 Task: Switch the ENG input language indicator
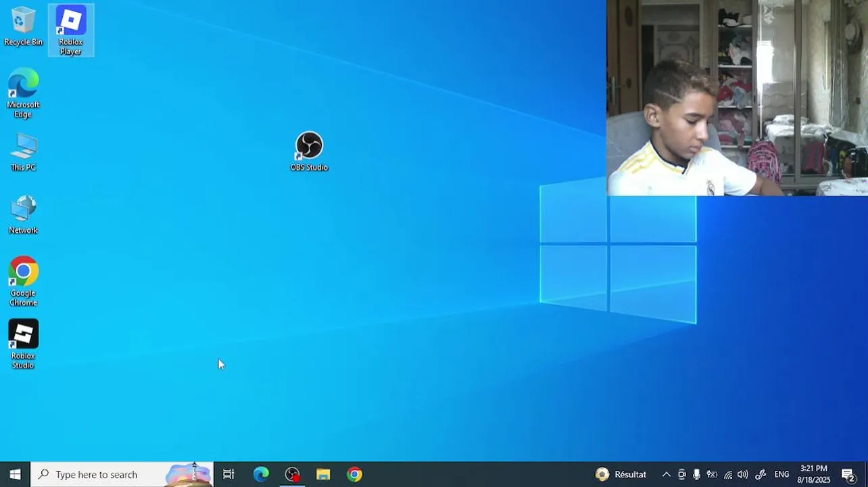click(x=781, y=474)
